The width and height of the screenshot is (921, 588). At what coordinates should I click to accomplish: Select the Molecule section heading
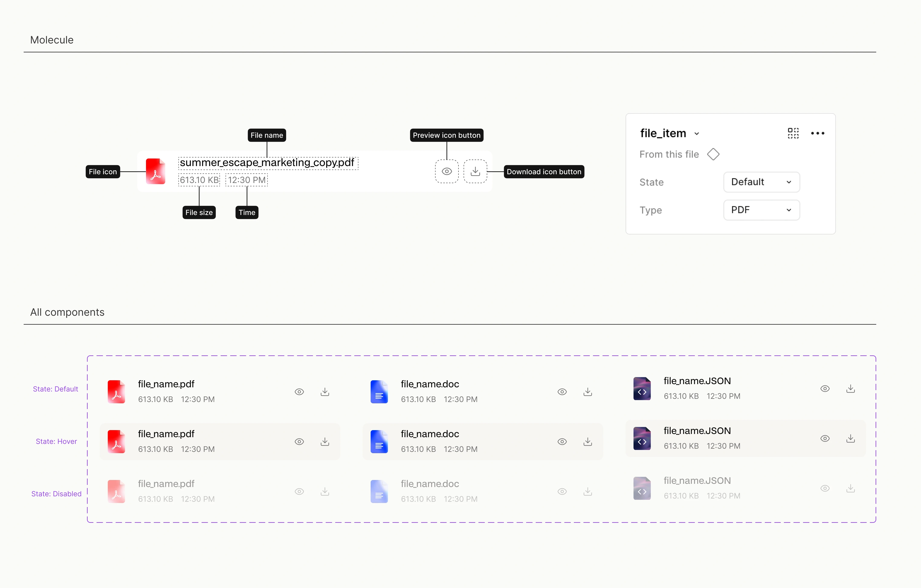click(52, 40)
